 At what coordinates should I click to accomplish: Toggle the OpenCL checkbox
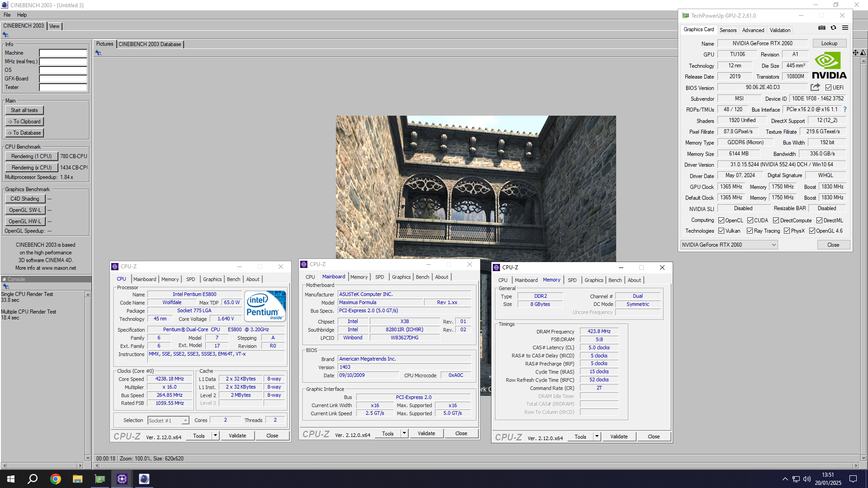(721, 221)
